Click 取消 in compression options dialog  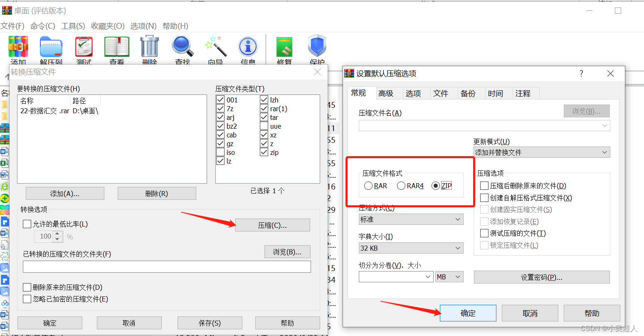tap(530, 313)
